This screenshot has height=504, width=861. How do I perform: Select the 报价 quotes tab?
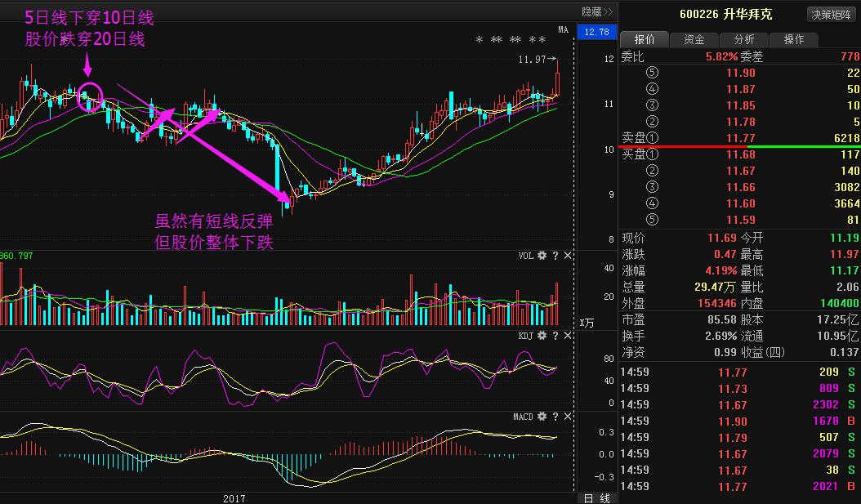point(645,38)
